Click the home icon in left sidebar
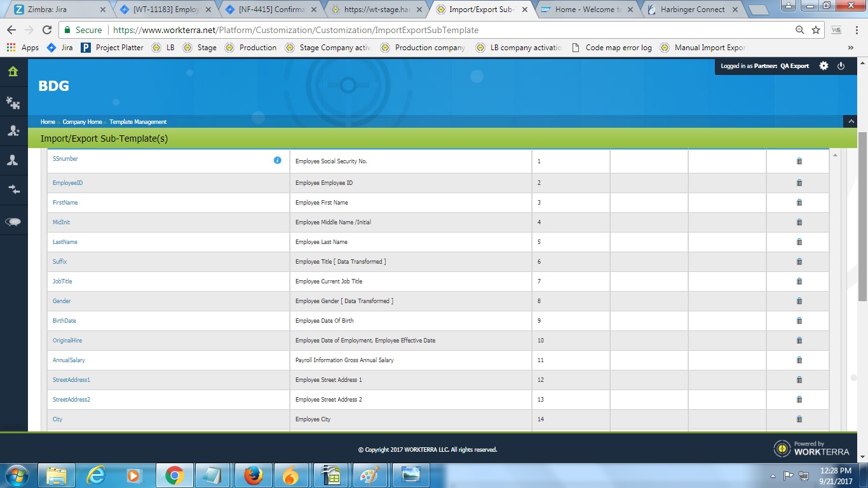The width and height of the screenshot is (868, 488). (13, 71)
